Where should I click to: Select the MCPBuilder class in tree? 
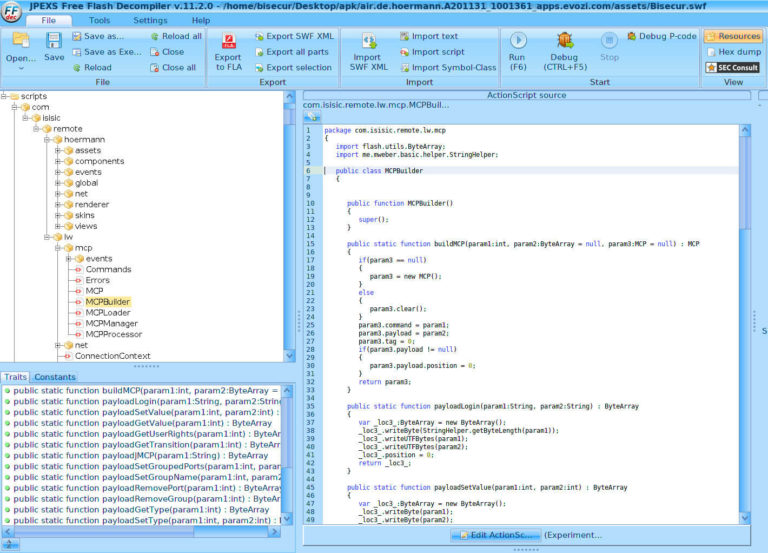[108, 302]
